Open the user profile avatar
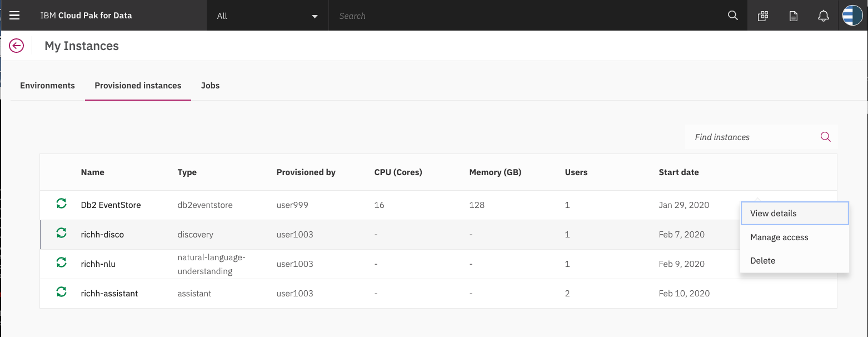This screenshot has height=337, width=868. [x=852, y=16]
